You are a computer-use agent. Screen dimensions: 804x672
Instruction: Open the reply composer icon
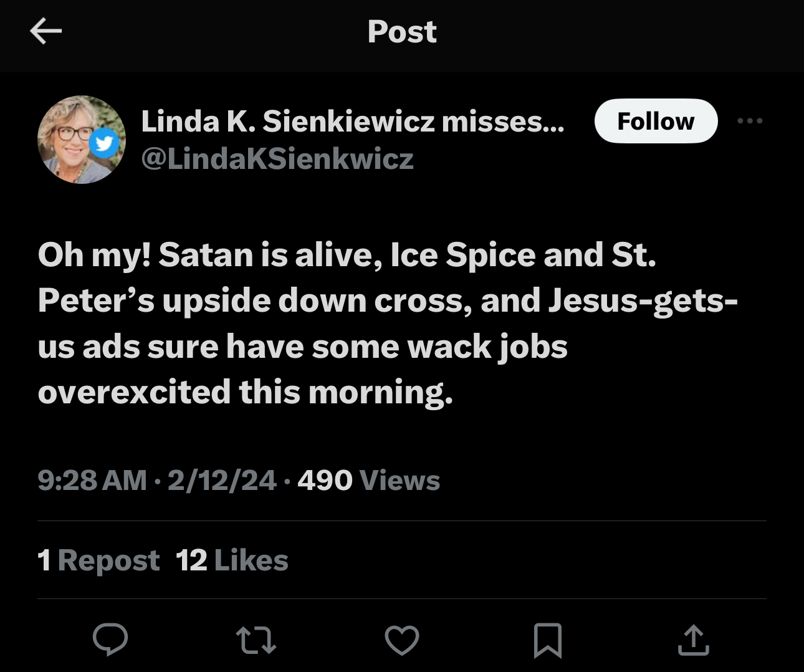pos(111,639)
